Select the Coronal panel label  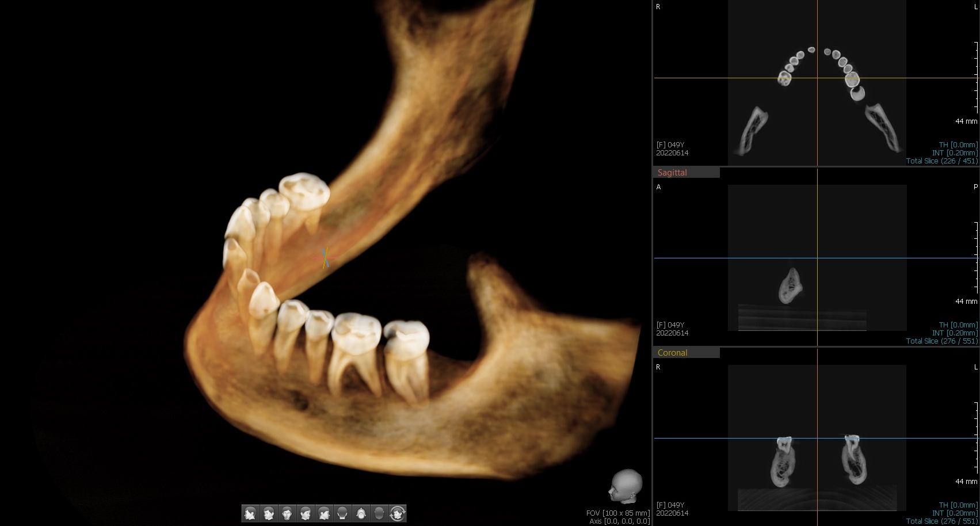(x=672, y=353)
